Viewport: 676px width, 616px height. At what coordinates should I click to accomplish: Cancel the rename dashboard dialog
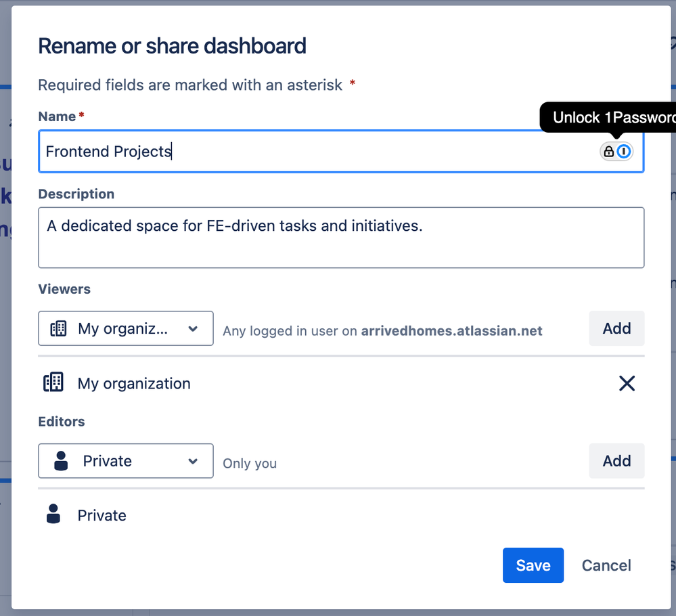coord(606,565)
